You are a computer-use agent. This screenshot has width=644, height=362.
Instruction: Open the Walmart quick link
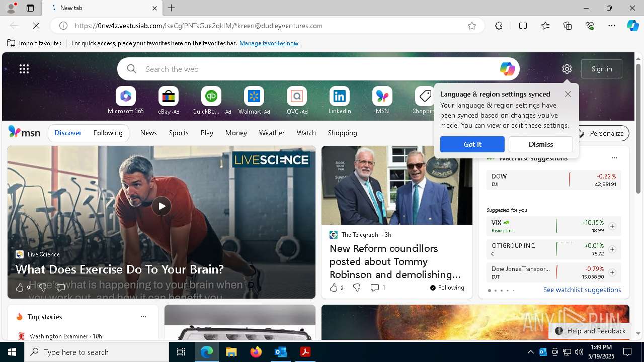pos(254,101)
